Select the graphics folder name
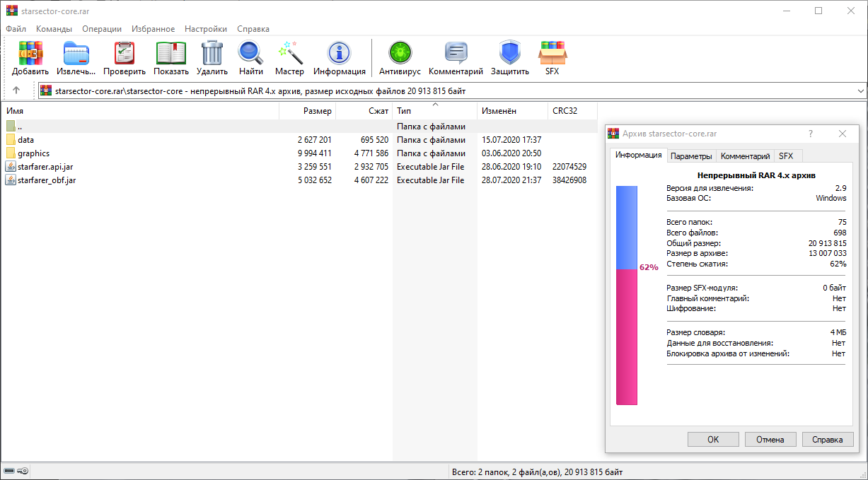The width and height of the screenshot is (868, 480). [x=34, y=153]
